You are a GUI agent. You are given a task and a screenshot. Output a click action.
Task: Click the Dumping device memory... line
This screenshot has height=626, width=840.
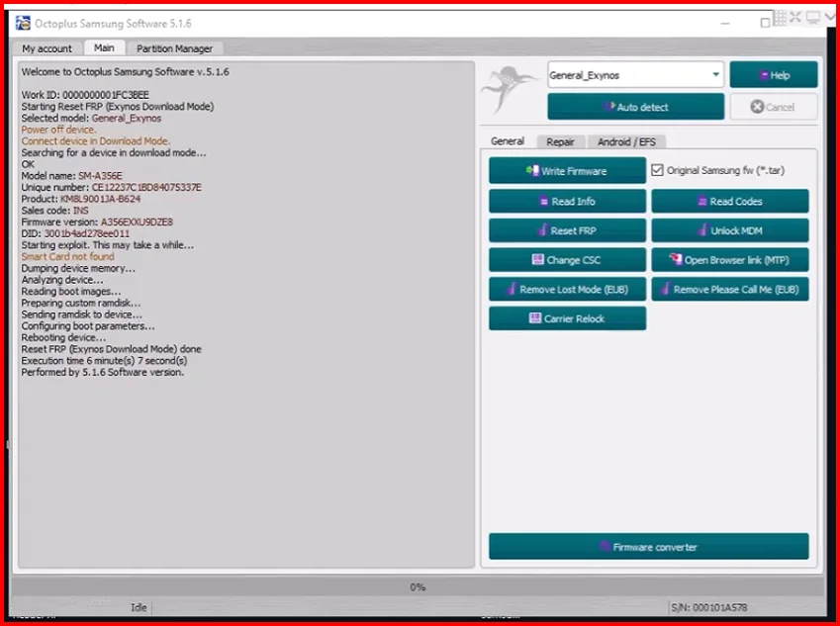click(78, 268)
